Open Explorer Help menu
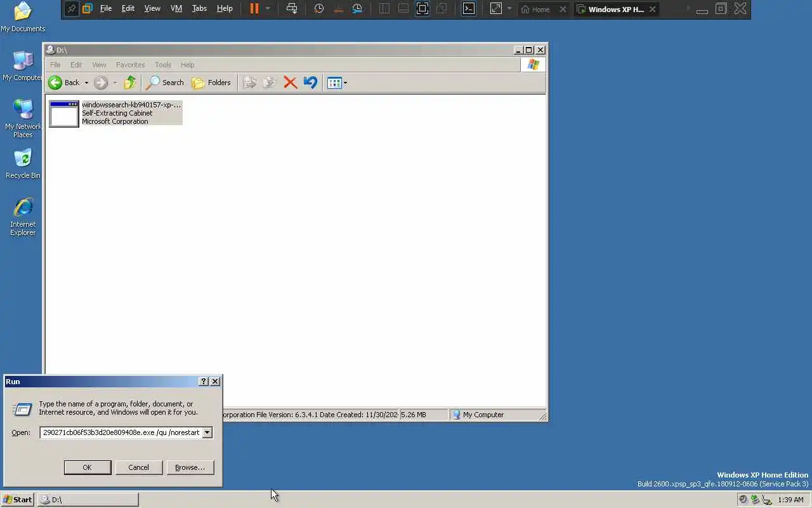Viewport: 812px width, 508px height. pos(187,65)
